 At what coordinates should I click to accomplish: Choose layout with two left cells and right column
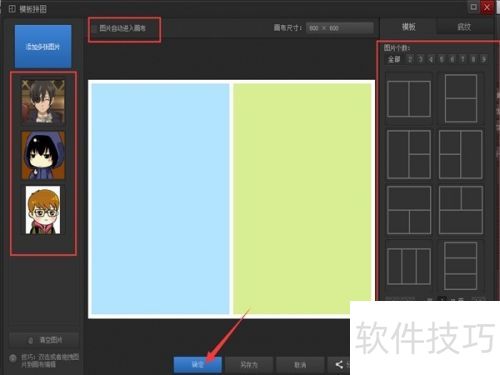pos(461,155)
